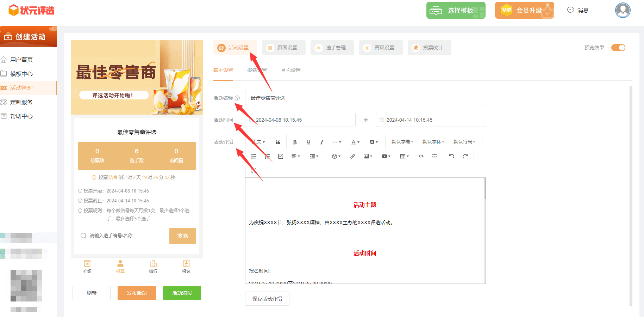Insert a horizontal divider line
This screenshot has width=644, height=317.
click(434, 156)
